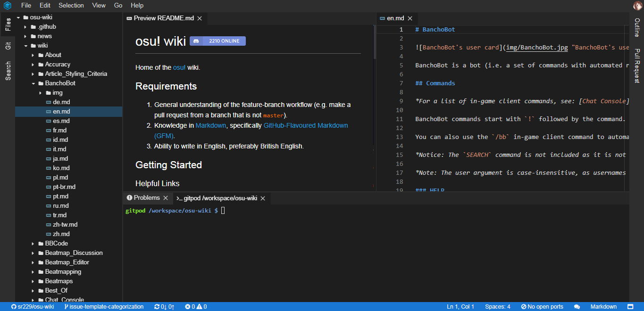644x311 pixels.
Task: Open ja.md in the file tree
Action: pos(68,159)
